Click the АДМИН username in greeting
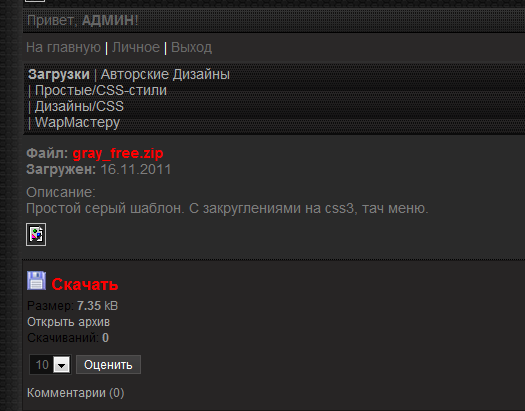Viewport: 525px width, 411px height. [x=108, y=20]
